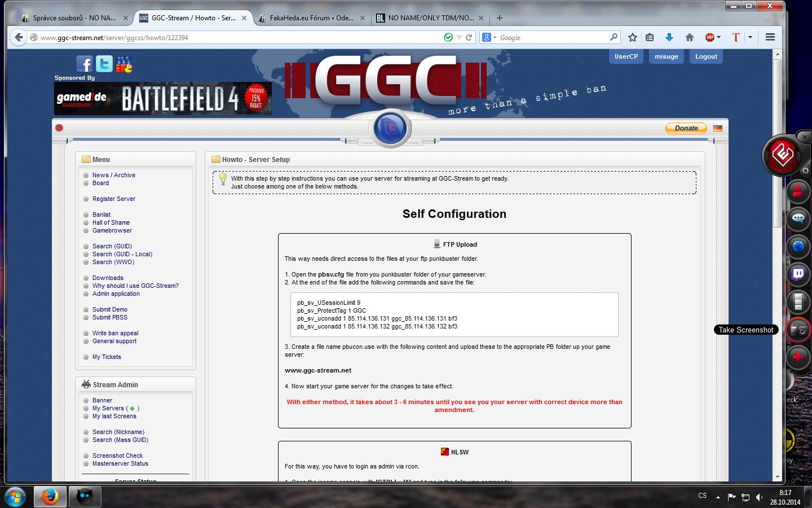Open the overlay chat bubble icon
This screenshot has width=812, height=508.
click(798, 219)
